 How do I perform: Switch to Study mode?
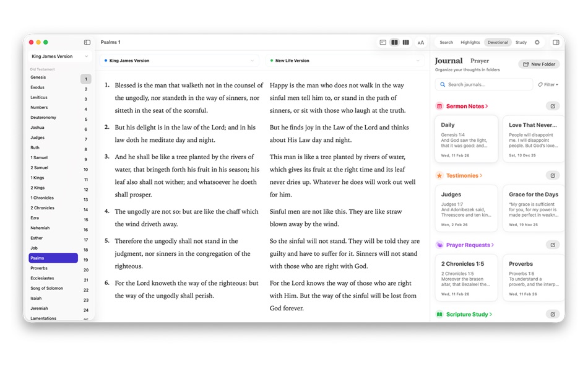pos(522,42)
